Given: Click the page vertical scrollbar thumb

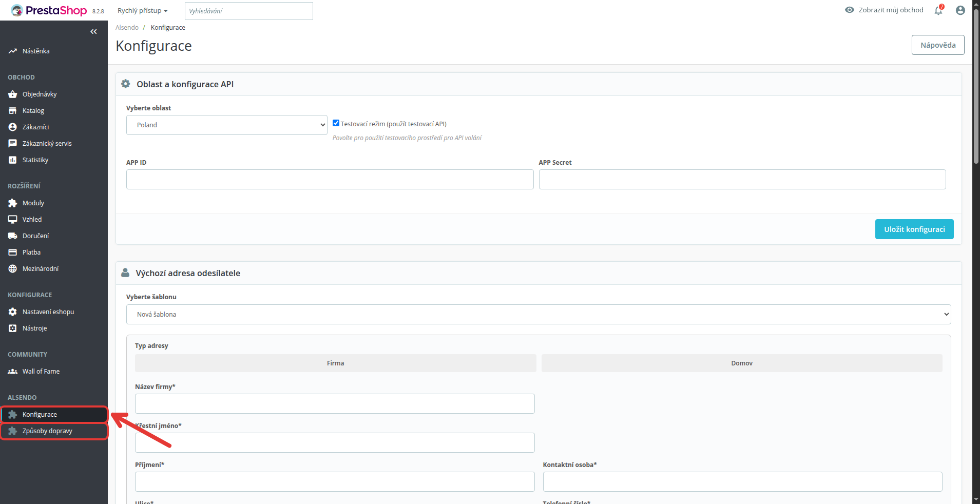Looking at the screenshot, I should (x=976, y=86).
